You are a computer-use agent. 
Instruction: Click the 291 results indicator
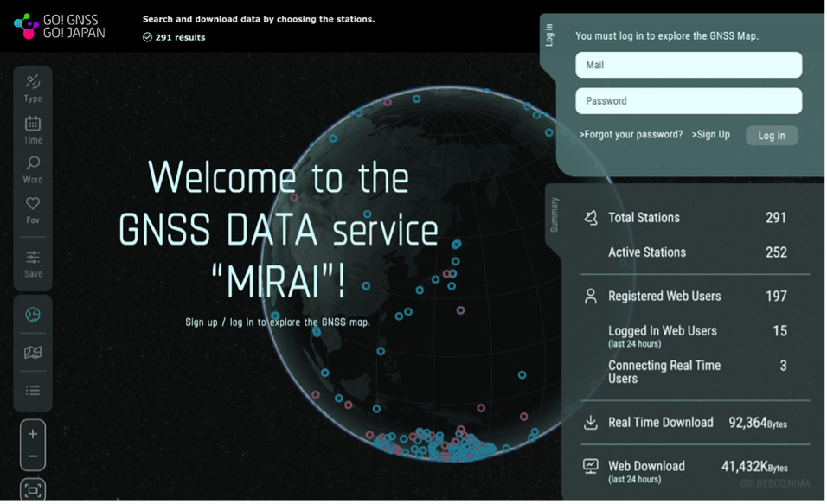tap(174, 37)
